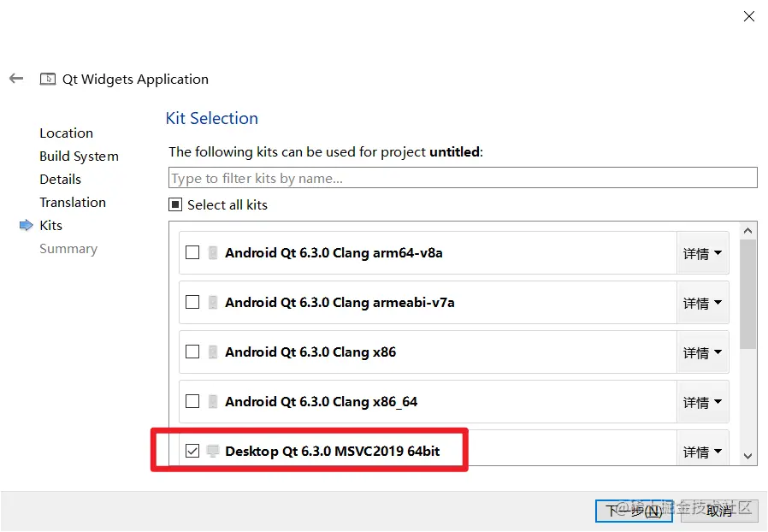Click the device icon beside Android armeabi-v7a kit
The height and width of the screenshot is (532, 768).
pyautogui.click(x=213, y=303)
